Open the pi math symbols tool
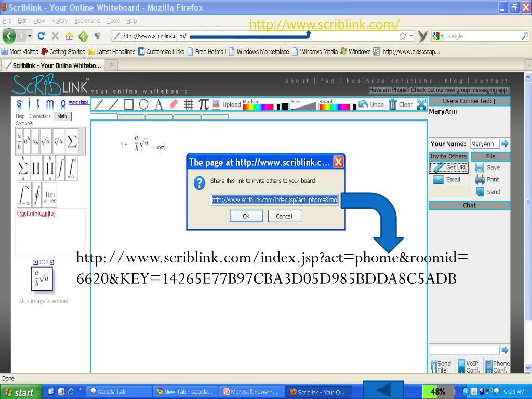The image size is (532, 399). point(204,104)
